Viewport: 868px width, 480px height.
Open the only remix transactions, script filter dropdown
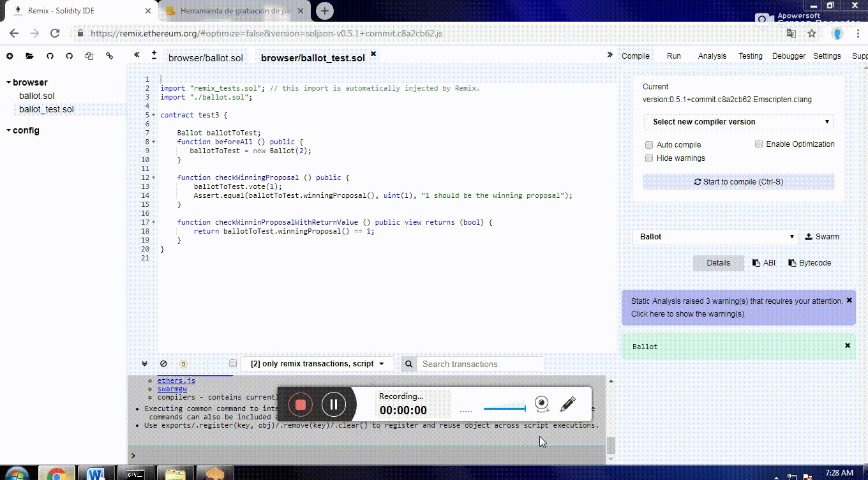(317, 364)
